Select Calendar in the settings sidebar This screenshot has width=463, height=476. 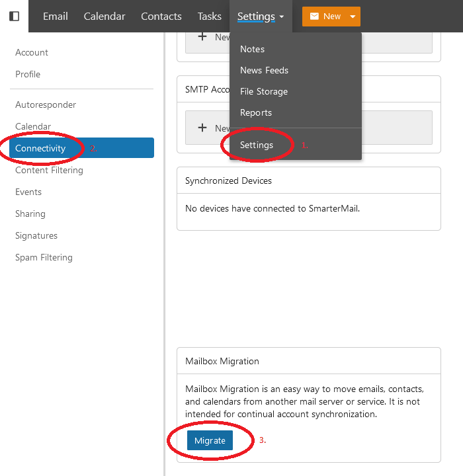33,126
